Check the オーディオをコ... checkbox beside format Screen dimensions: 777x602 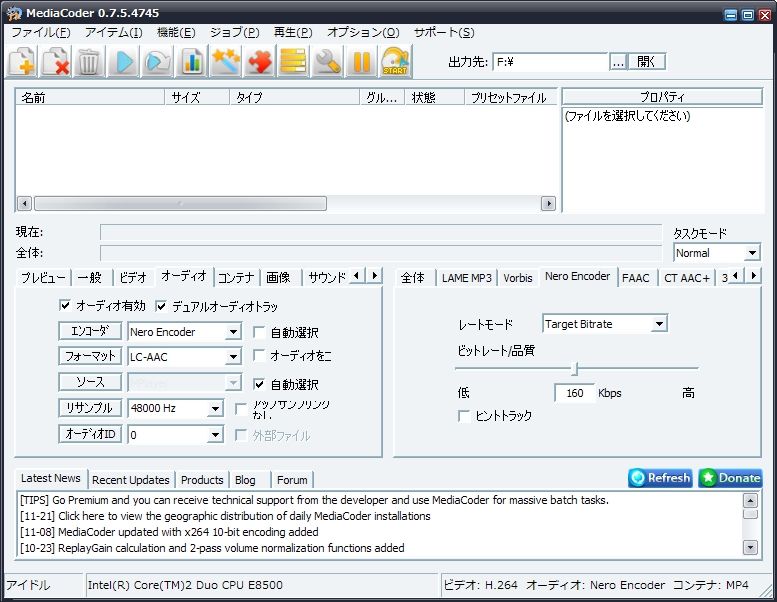coord(259,355)
